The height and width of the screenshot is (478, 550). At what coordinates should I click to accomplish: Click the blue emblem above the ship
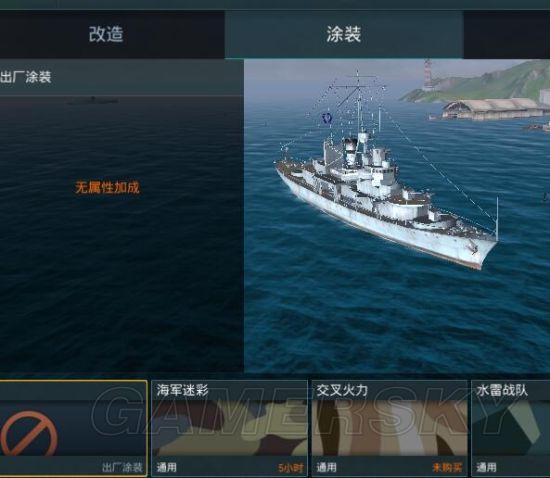pos(327,119)
